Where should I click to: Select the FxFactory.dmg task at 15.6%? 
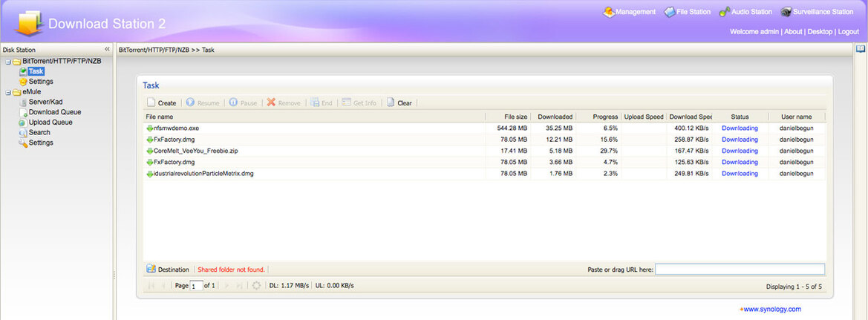pyautogui.click(x=484, y=140)
